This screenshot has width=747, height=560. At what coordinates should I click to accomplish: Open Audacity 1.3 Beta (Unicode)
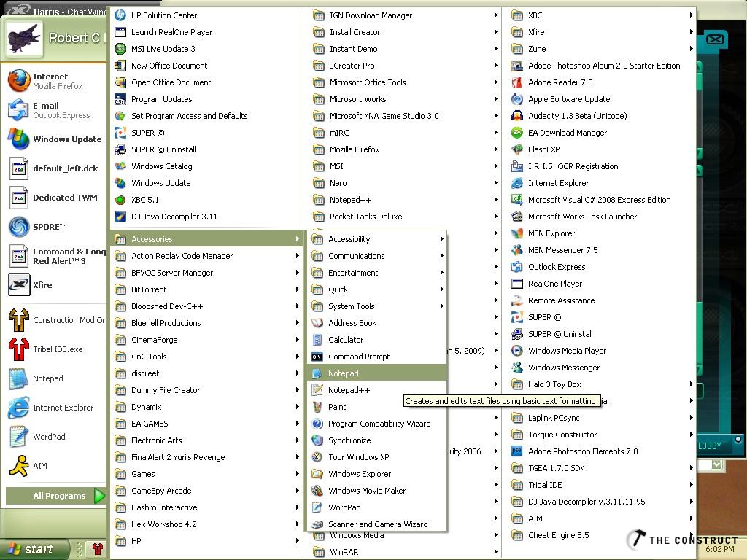[600, 116]
